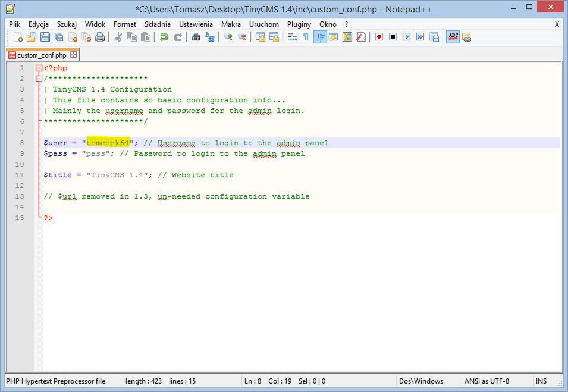Run macro multiple times icon
The height and width of the screenshot is (392, 568).
(x=420, y=37)
